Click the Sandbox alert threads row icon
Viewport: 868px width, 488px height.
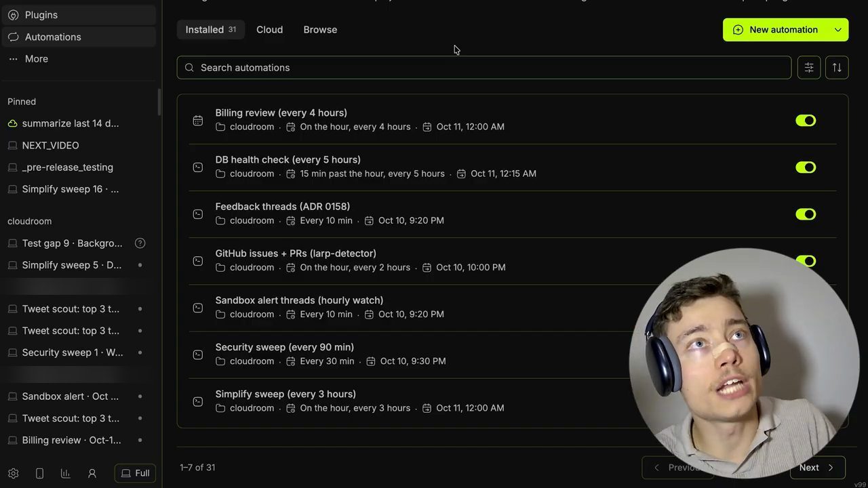(198, 308)
